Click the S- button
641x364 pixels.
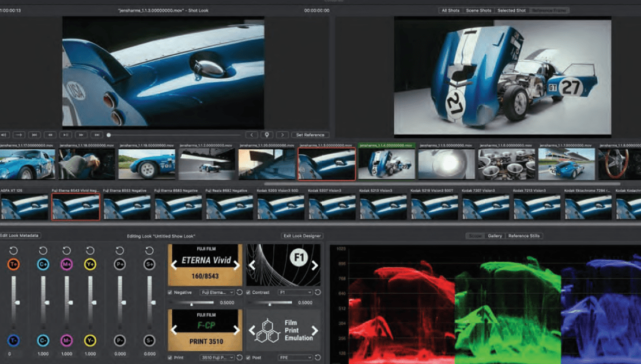click(x=149, y=340)
